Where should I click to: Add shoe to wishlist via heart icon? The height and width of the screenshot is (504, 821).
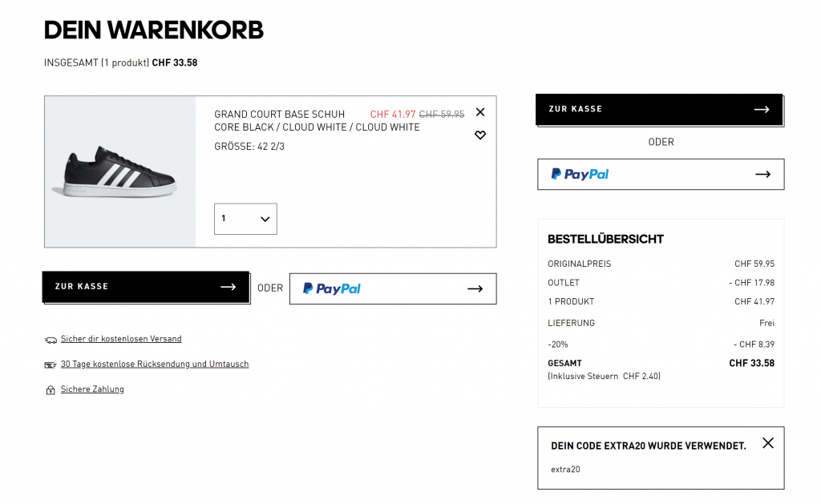pos(480,135)
